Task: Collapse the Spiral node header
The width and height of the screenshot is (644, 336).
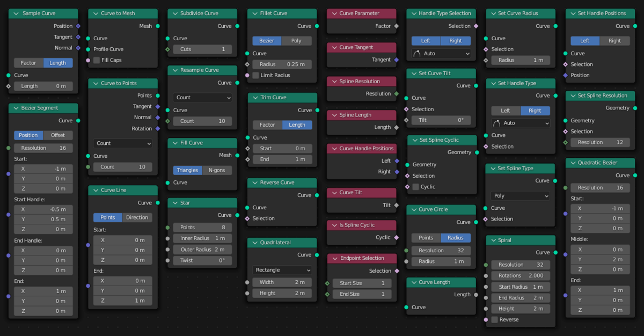Action: coord(493,240)
